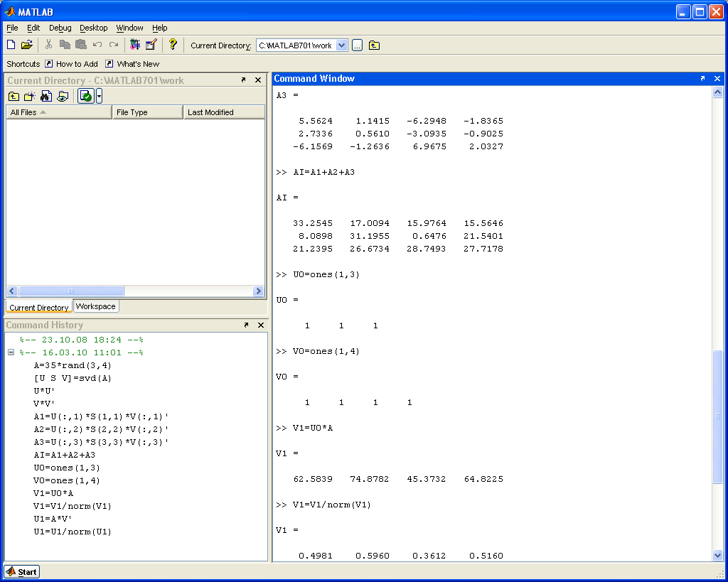Click the green check source control icon

pyautogui.click(x=86, y=96)
